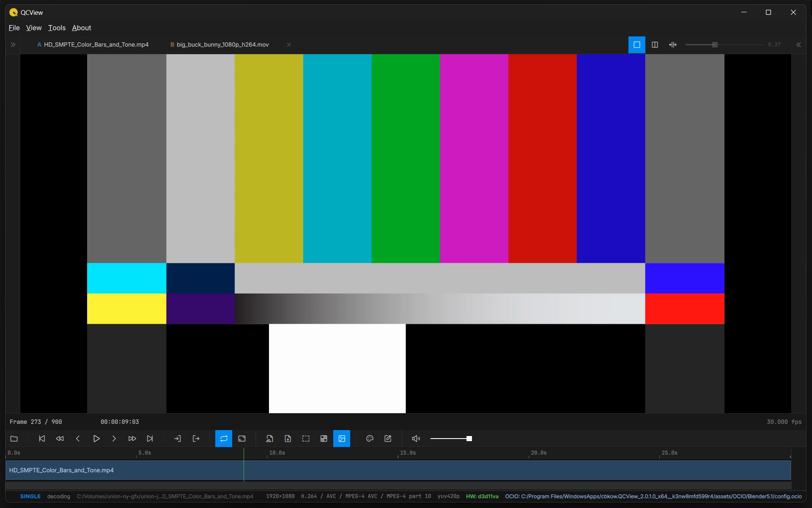Click the dashed region selection icon

(306, 439)
